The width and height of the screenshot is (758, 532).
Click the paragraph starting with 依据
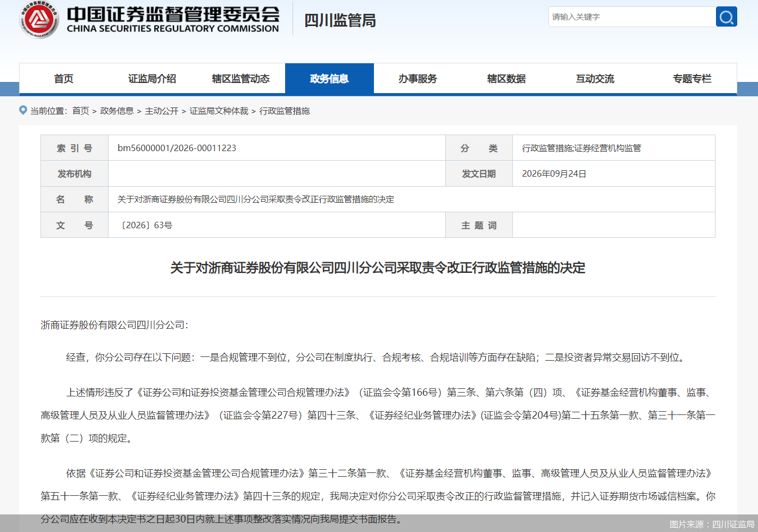pos(378,496)
